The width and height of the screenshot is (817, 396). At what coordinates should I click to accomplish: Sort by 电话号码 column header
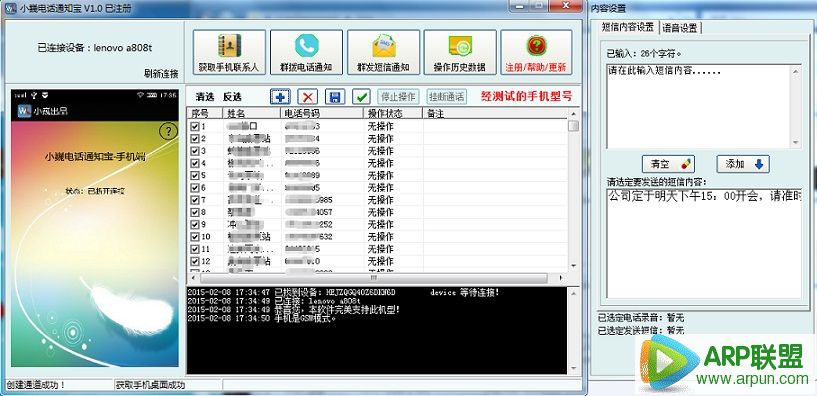[323, 113]
